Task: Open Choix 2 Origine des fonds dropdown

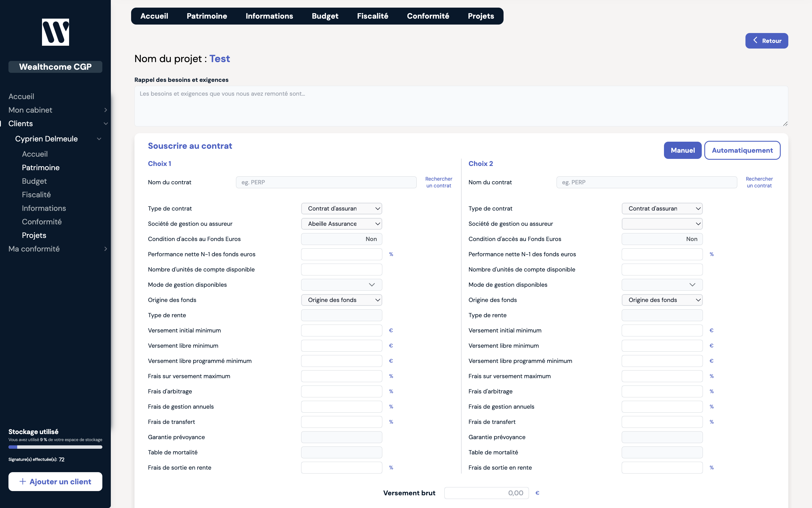Action: (x=662, y=300)
